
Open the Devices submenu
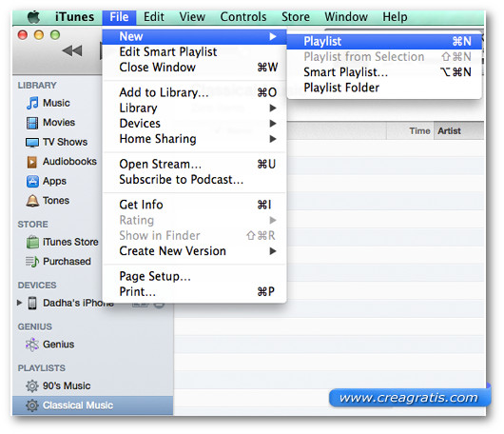[x=195, y=124]
